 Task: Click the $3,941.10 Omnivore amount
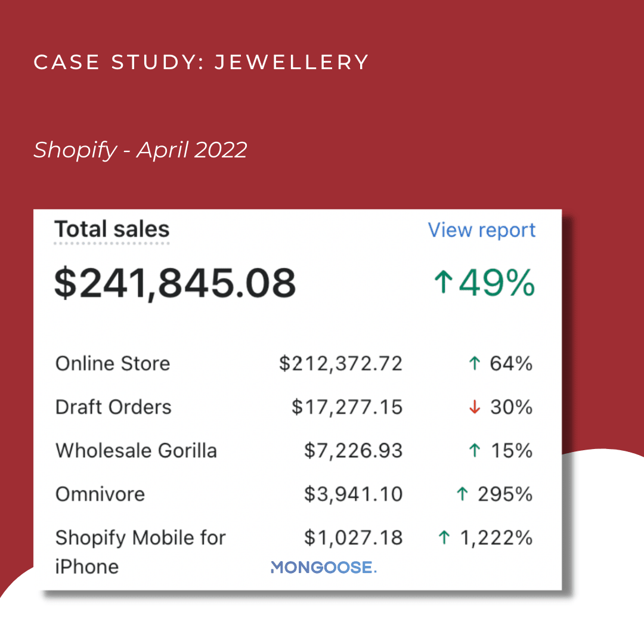click(353, 494)
